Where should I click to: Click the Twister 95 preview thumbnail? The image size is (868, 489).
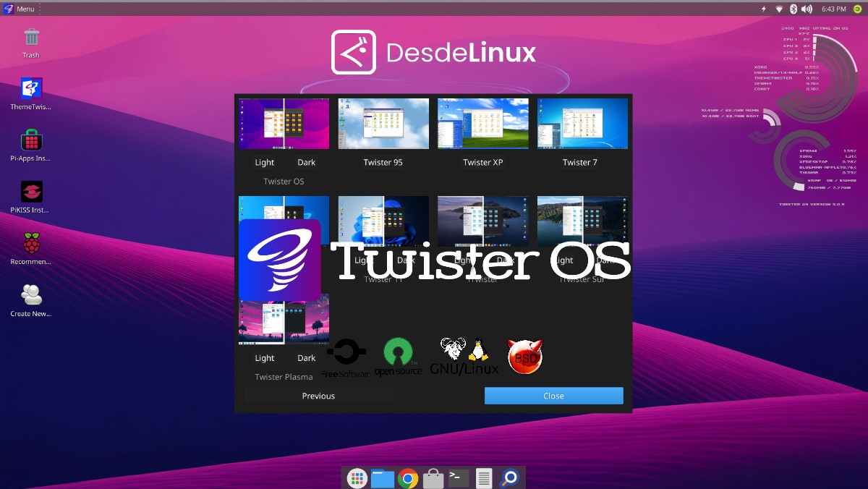383,124
